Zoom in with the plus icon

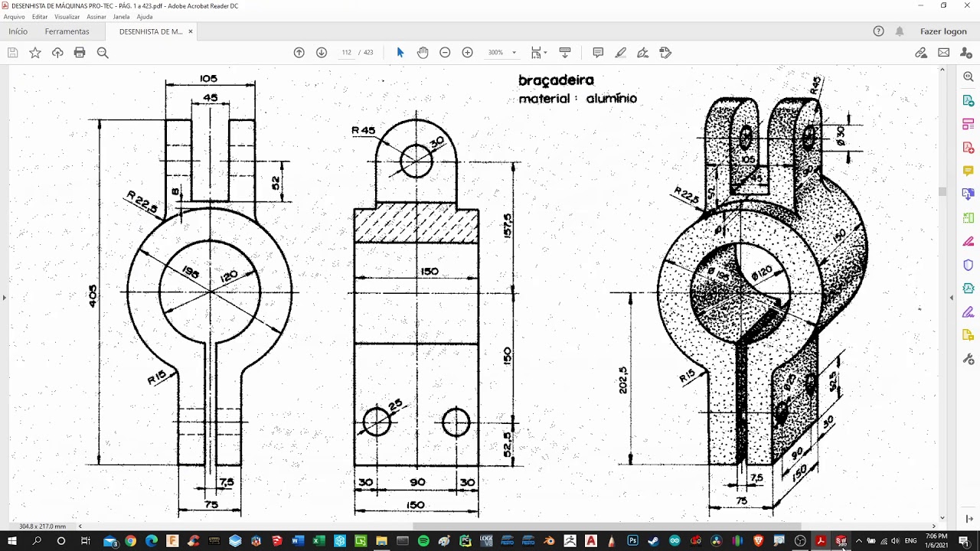coord(468,53)
